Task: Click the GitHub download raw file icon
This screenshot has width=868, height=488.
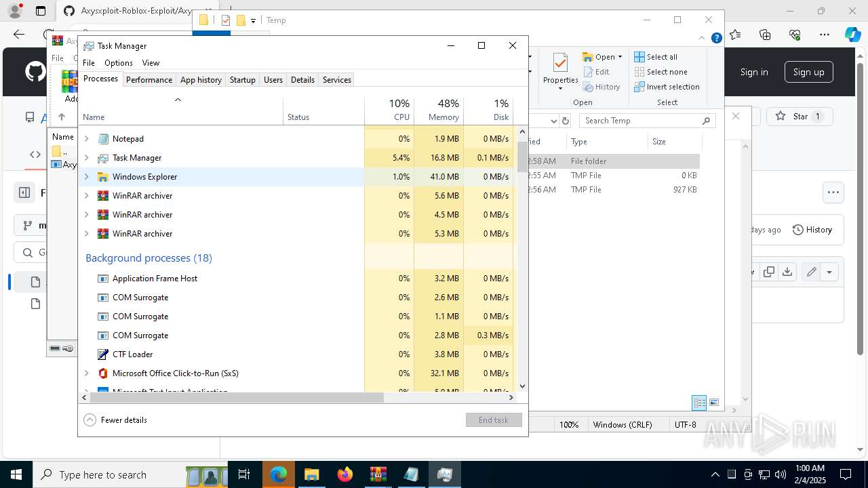Action: 787,272
